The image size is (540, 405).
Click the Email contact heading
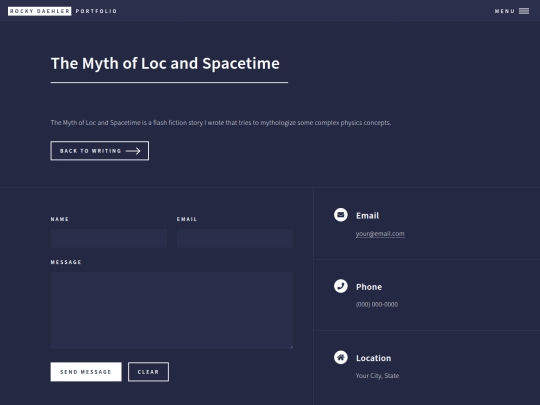(x=367, y=216)
